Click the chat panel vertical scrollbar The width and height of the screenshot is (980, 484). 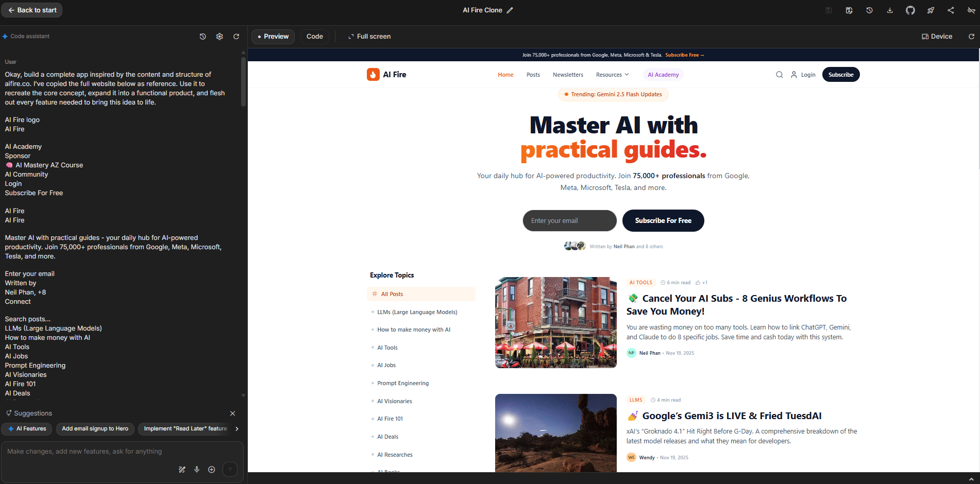pyautogui.click(x=243, y=81)
